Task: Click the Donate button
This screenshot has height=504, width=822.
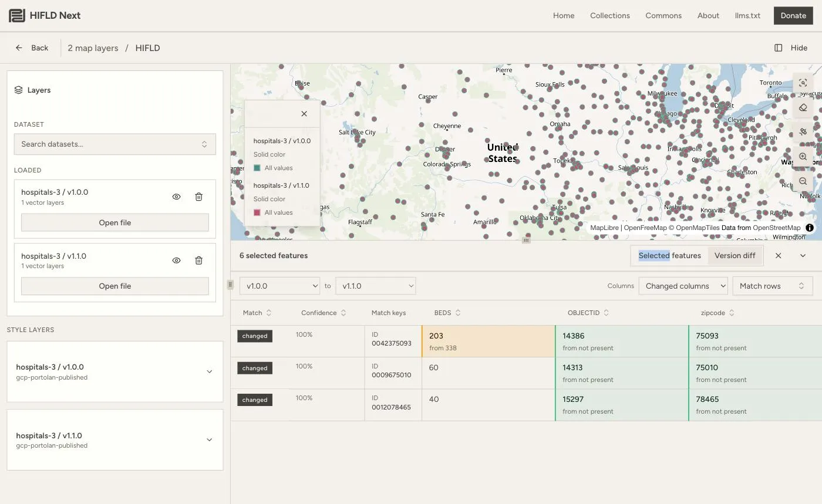Action: (x=793, y=16)
